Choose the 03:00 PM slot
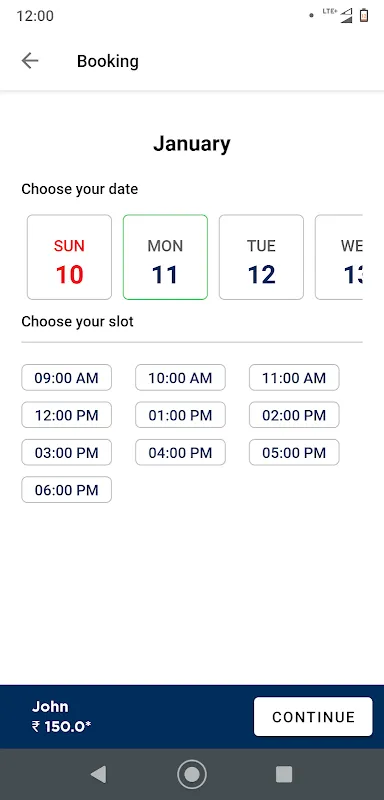Image resolution: width=384 pixels, height=800 pixels. click(66, 452)
